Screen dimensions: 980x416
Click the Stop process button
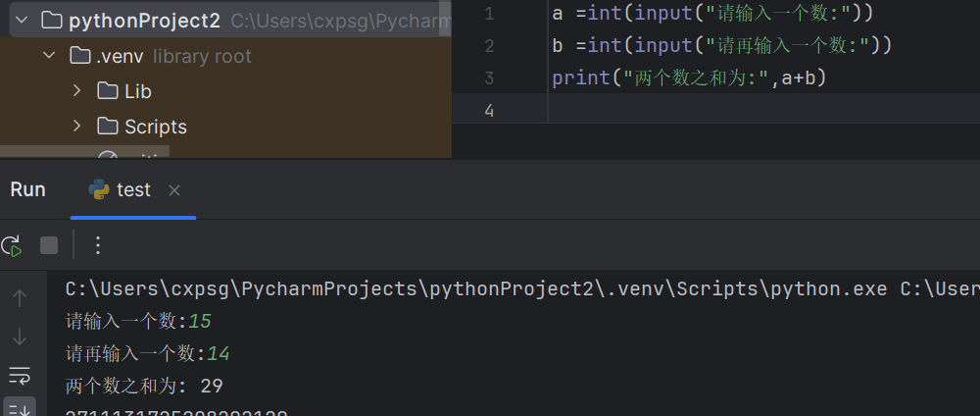click(49, 245)
